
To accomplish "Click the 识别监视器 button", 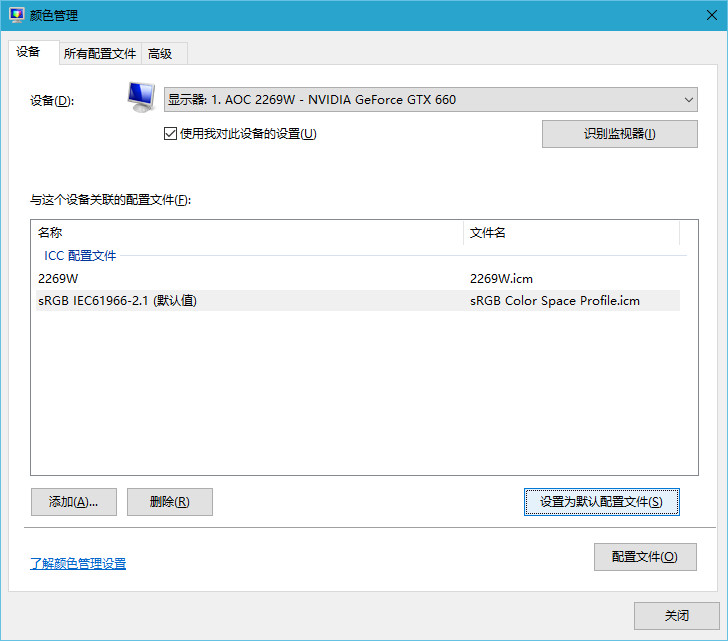I will 619,134.
